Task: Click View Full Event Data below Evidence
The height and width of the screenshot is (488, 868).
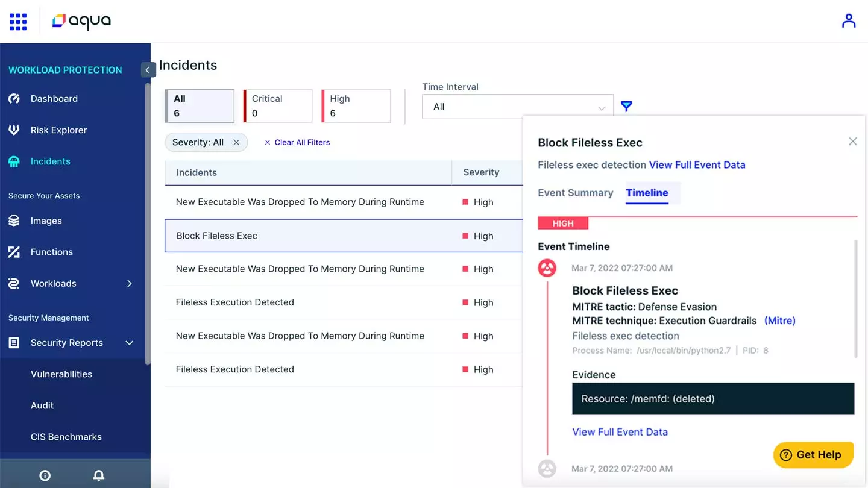Action: click(x=620, y=432)
